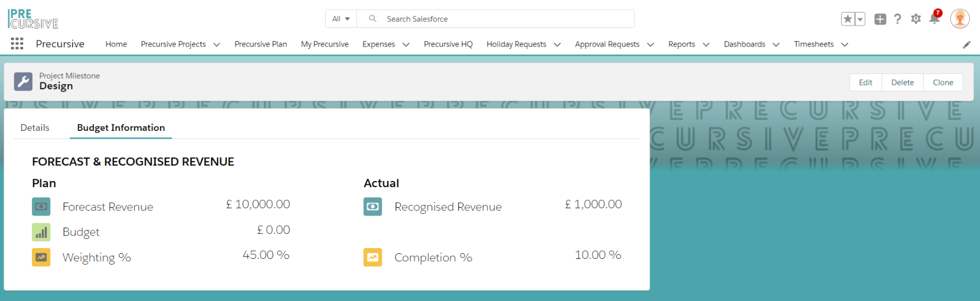
Task: Open the All search scope dropdown
Action: click(341, 19)
